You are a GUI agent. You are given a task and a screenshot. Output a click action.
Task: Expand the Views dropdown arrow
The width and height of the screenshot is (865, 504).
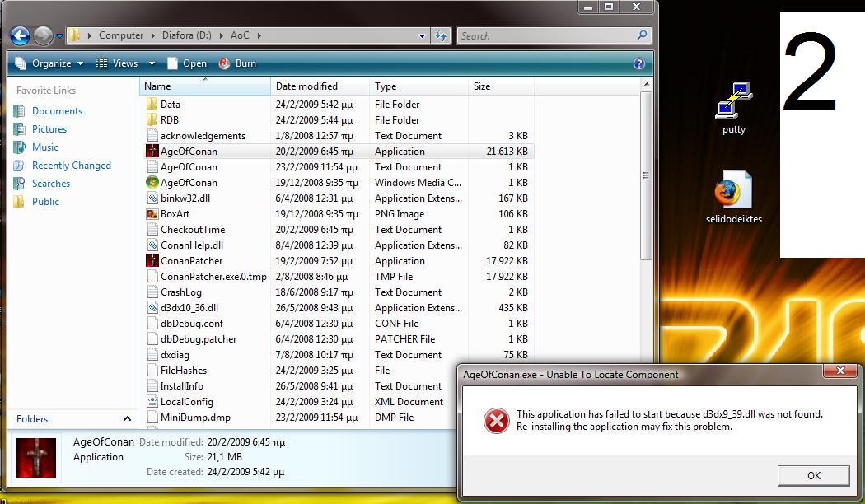tap(152, 63)
